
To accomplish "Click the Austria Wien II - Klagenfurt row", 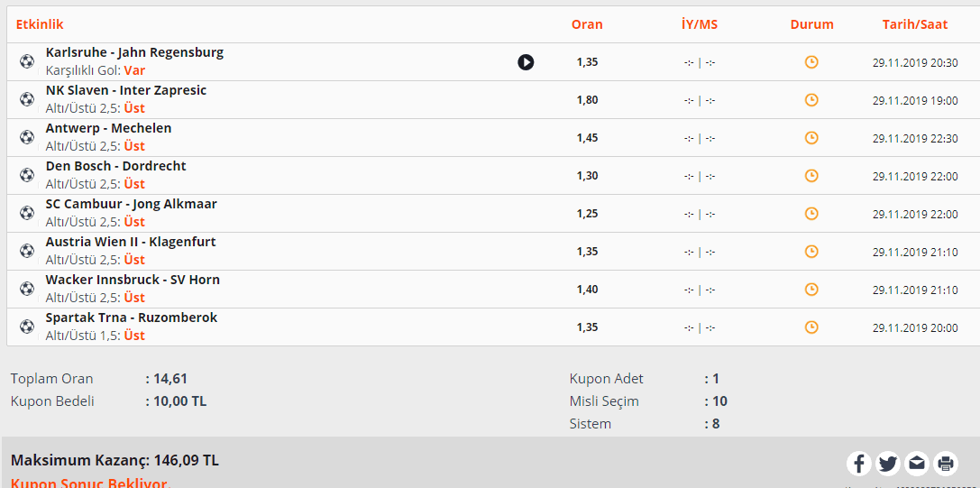I will [x=490, y=251].
